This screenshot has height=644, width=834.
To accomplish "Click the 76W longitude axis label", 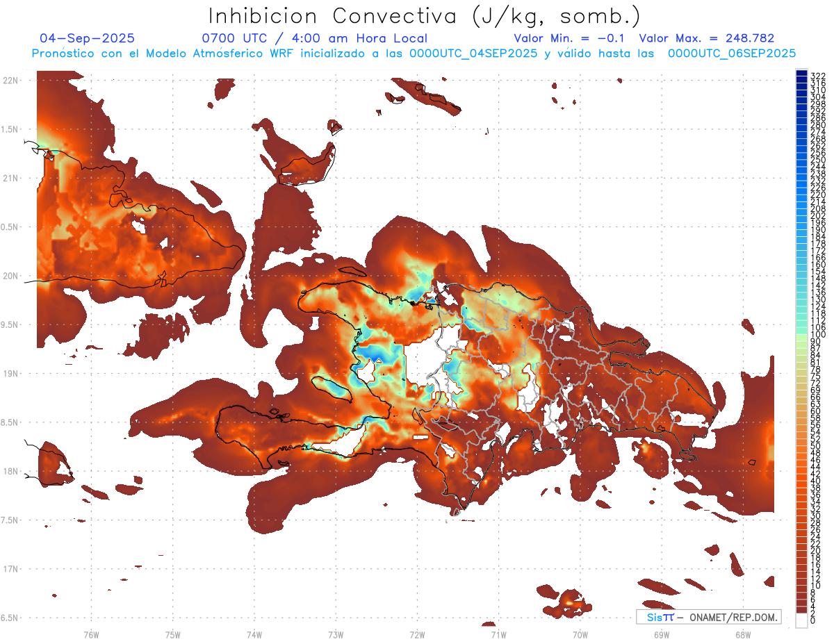I will [x=91, y=634].
